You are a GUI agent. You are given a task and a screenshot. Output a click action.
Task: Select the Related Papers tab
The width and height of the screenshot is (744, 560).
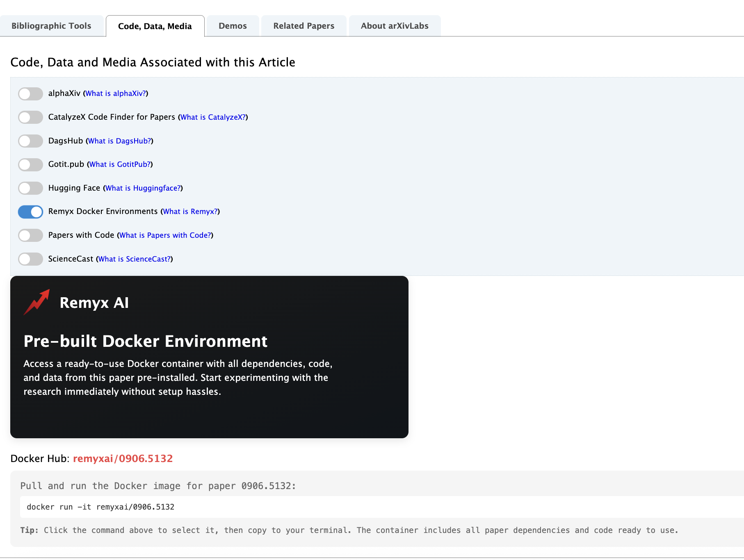coord(304,26)
